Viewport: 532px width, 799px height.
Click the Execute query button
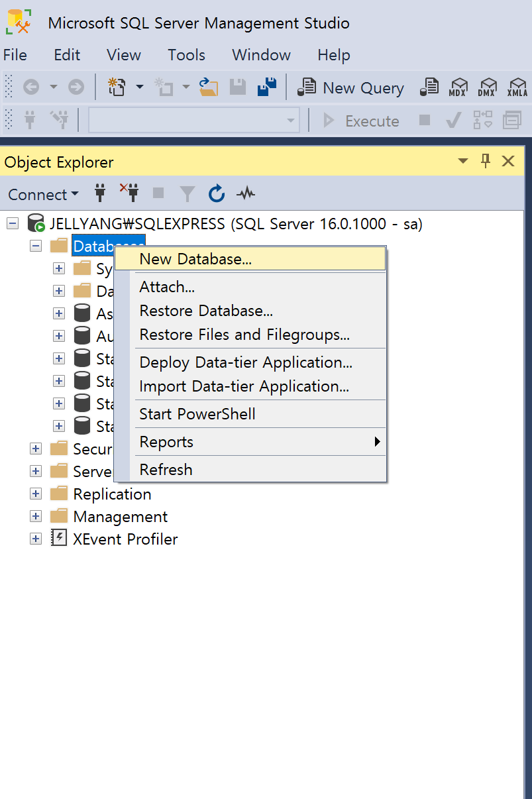361,121
